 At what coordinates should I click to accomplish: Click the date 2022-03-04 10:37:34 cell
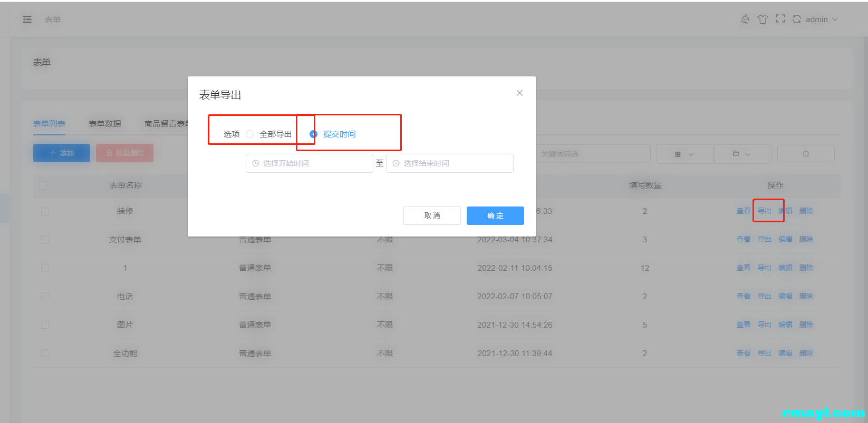(x=515, y=240)
